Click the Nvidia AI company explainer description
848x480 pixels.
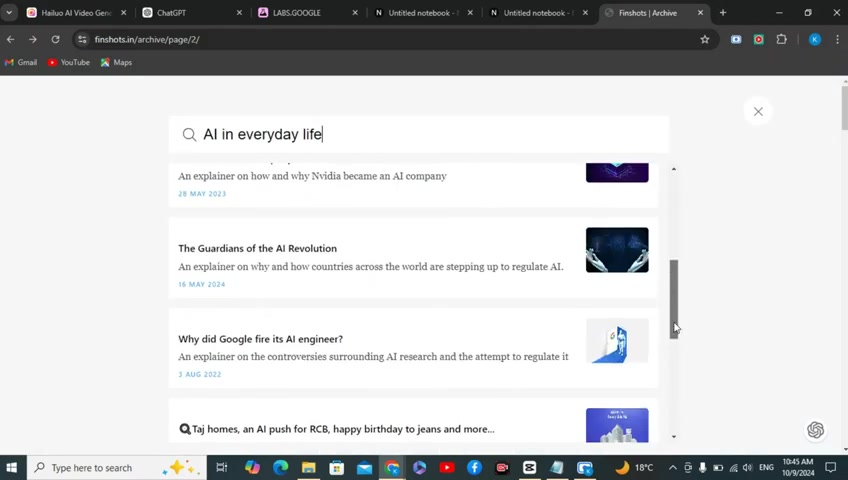(313, 176)
